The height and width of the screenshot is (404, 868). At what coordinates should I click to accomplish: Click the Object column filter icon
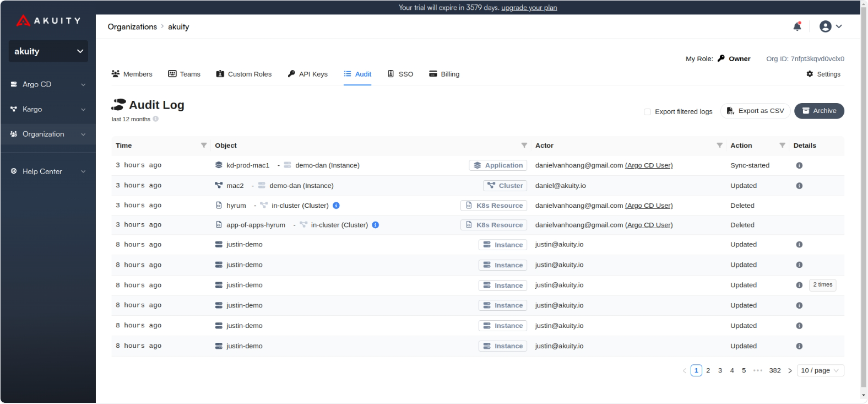pyautogui.click(x=524, y=146)
